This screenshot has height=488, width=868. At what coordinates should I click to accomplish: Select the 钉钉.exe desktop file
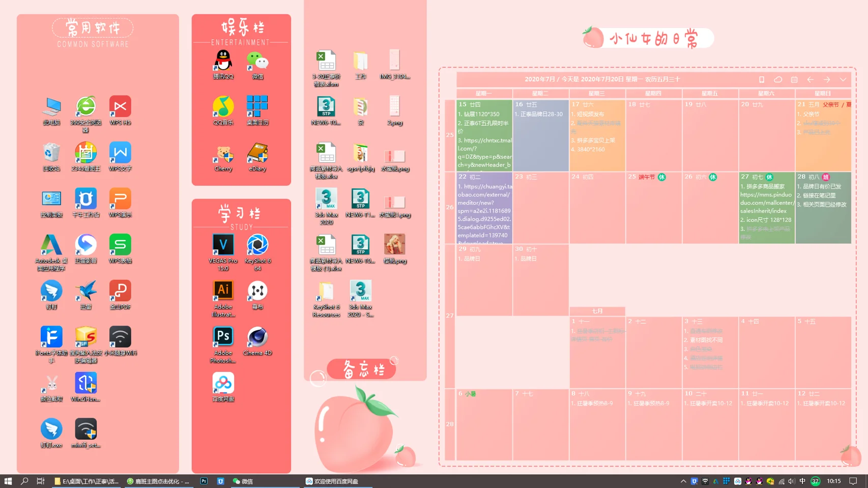(51, 433)
